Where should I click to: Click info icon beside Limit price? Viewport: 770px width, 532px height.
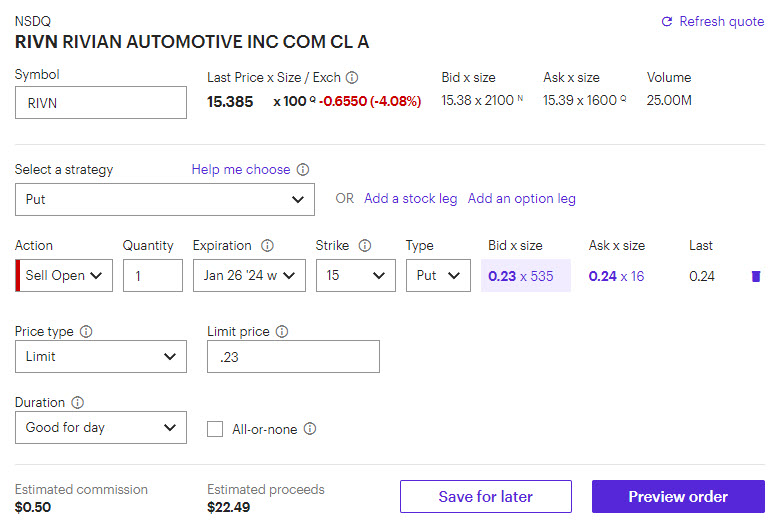[282, 331]
